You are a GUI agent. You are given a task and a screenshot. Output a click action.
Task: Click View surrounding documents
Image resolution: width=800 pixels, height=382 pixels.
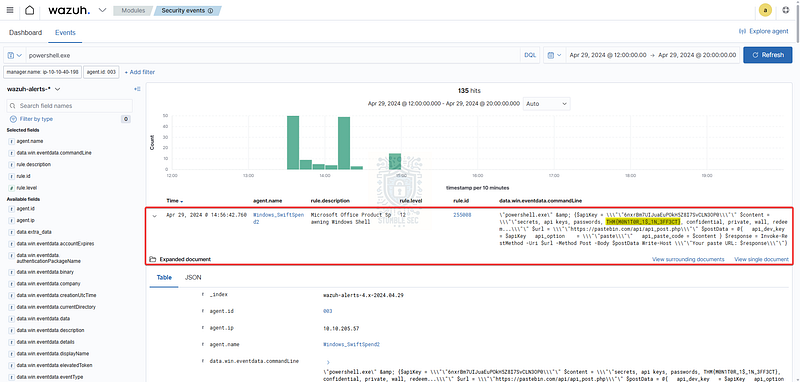point(688,259)
